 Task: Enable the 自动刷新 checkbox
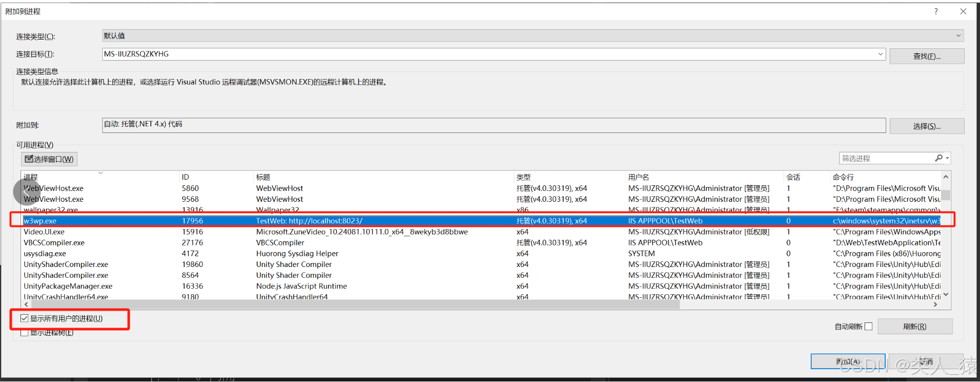point(868,327)
